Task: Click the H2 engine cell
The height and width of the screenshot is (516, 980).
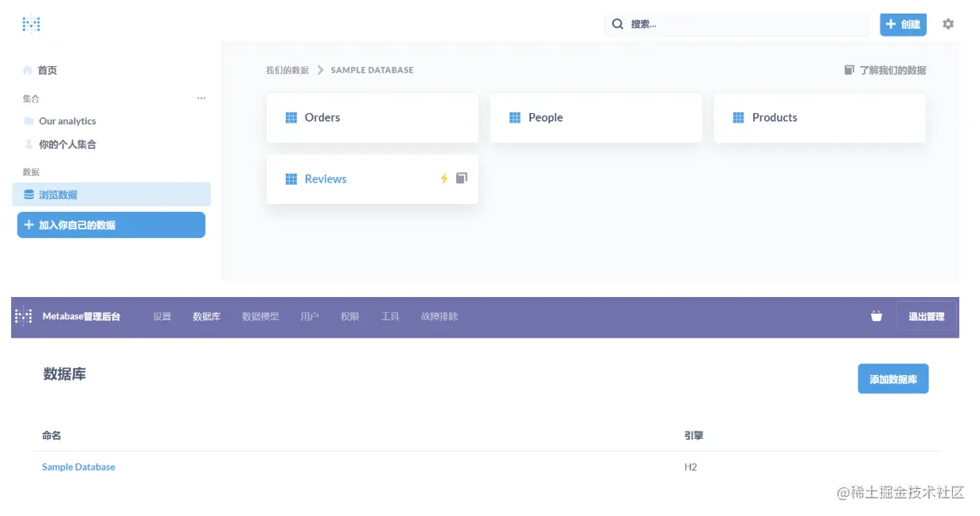Action: coord(690,467)
